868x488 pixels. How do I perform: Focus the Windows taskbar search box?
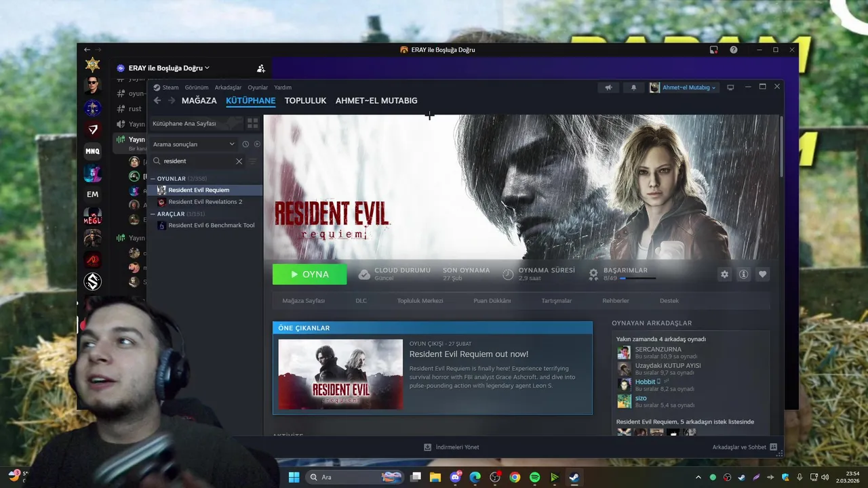(x=354, y=477)
